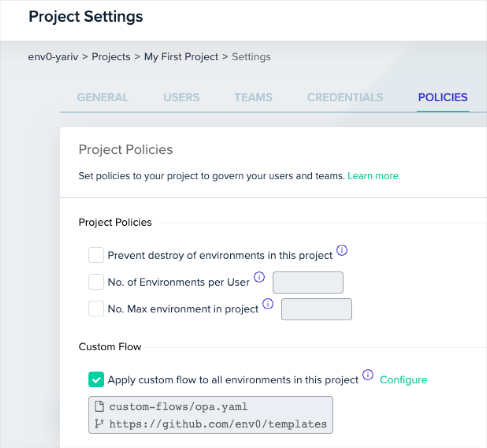Image resolution: width=487 pixels, height=448 pixels.
Task: Click git branch icon beside the GitHub URL
Action: click(x=99, y=424)
